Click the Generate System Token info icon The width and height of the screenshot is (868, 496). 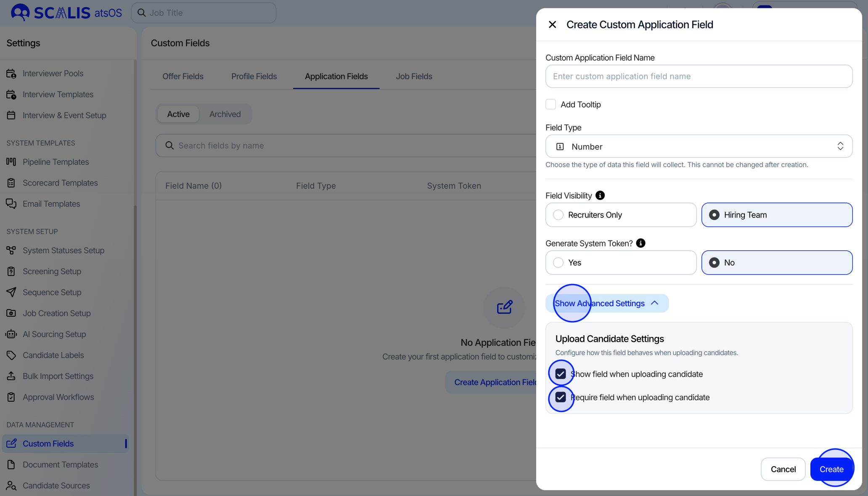pos(640,243)
